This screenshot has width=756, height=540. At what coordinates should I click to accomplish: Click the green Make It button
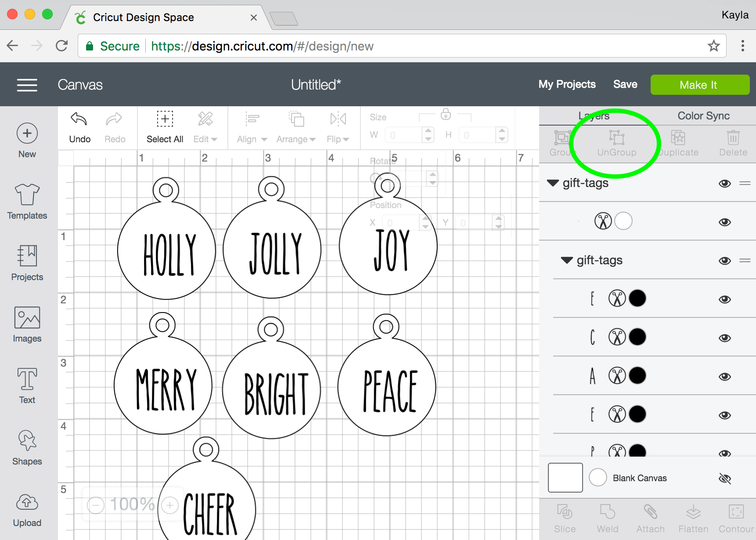(x=699, y=85)
